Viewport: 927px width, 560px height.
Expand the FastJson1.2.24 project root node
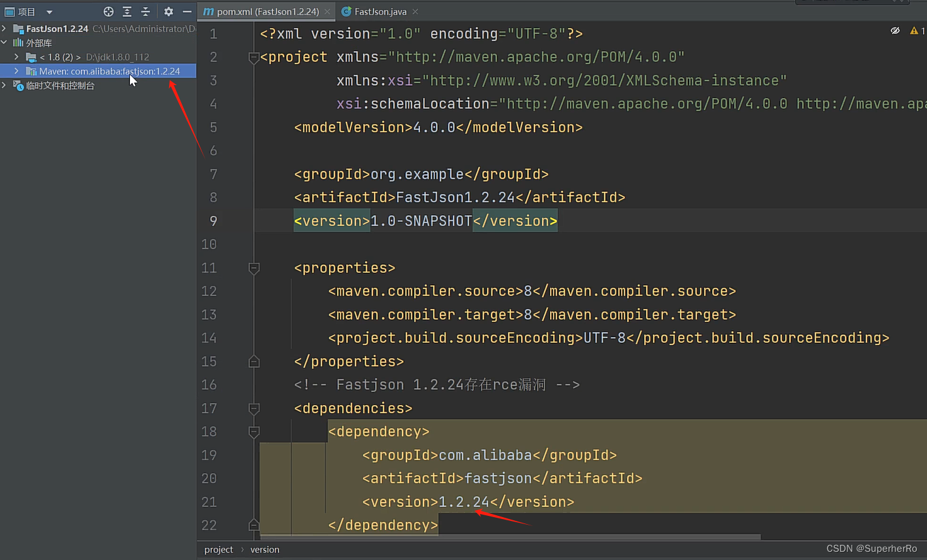click(4, 28)
